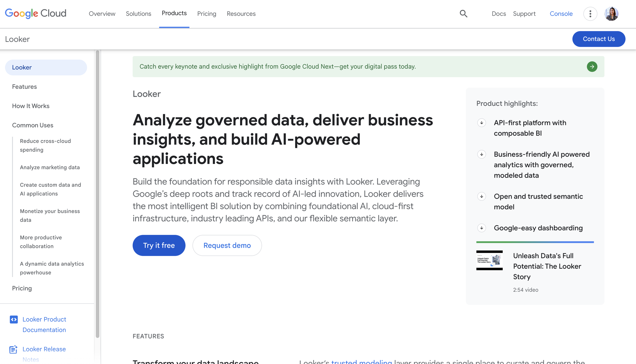Viewport: 636px width, 364px height.
Task: Click the user profile avatar
Action: 612,14
